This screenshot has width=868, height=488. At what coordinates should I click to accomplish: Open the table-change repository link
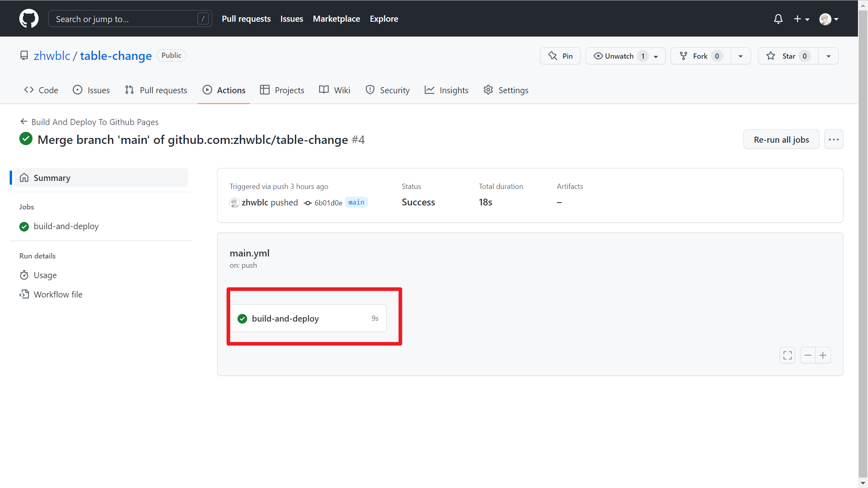116,55
